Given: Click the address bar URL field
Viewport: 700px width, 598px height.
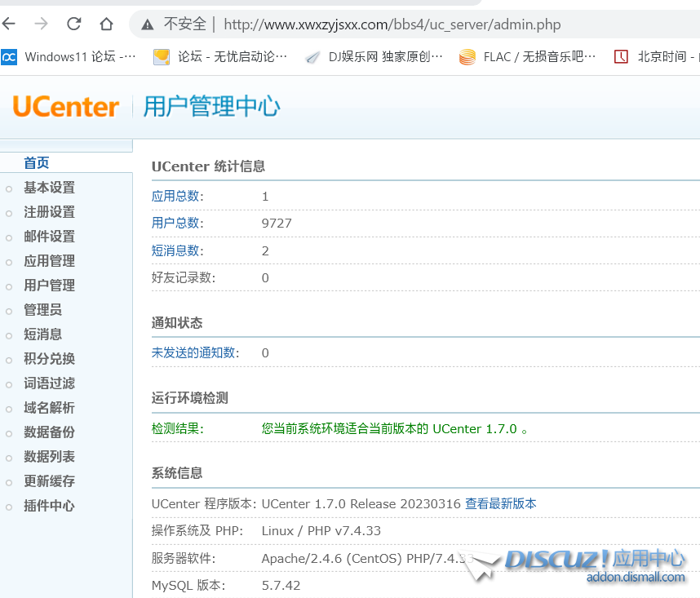Looking at the screenshot, I should [x=392, y=24].
